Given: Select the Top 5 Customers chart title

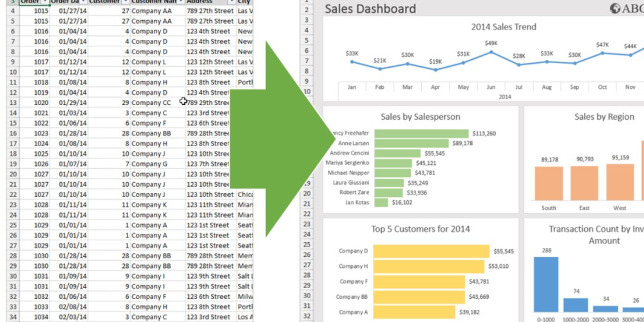Looking at the screenshot, I should pyautogui.click(x=420, y=229).
